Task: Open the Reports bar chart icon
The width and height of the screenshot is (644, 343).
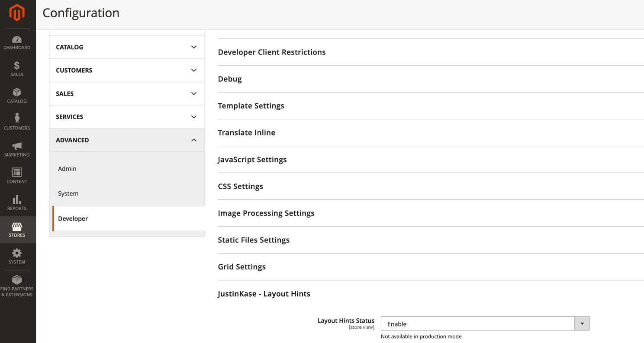Action: point(17,199)
